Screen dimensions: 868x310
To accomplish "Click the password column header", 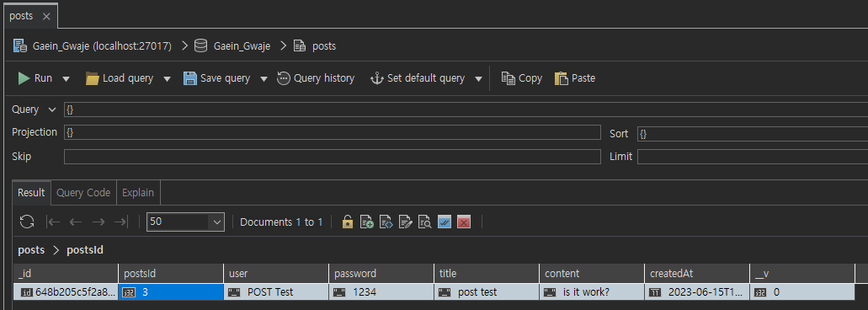I will (381, 273).
